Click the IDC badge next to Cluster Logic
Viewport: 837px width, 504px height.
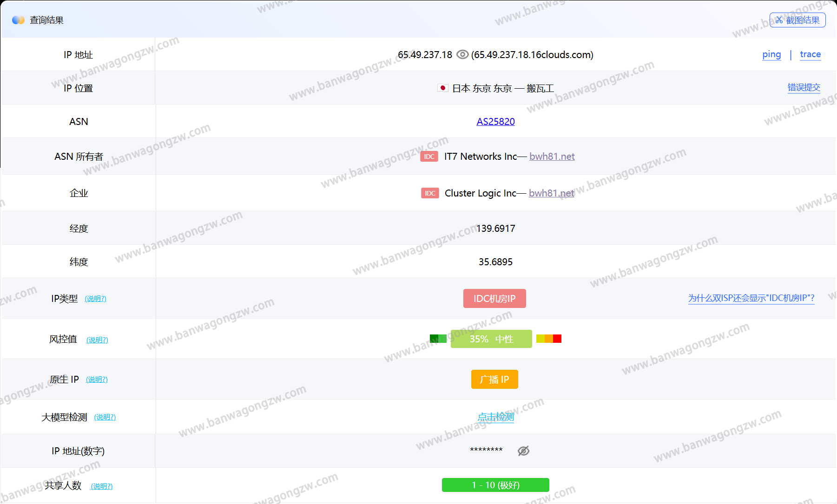[x=430, y=193]
